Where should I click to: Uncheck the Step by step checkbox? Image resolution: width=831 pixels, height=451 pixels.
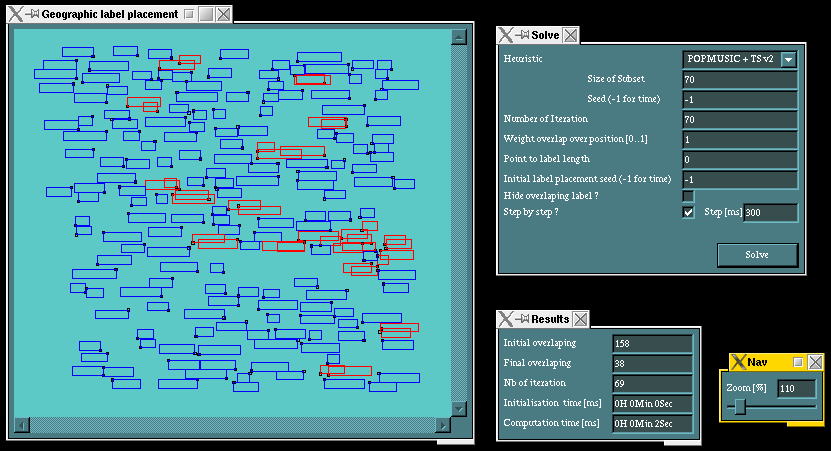click(x=688, y=212)
